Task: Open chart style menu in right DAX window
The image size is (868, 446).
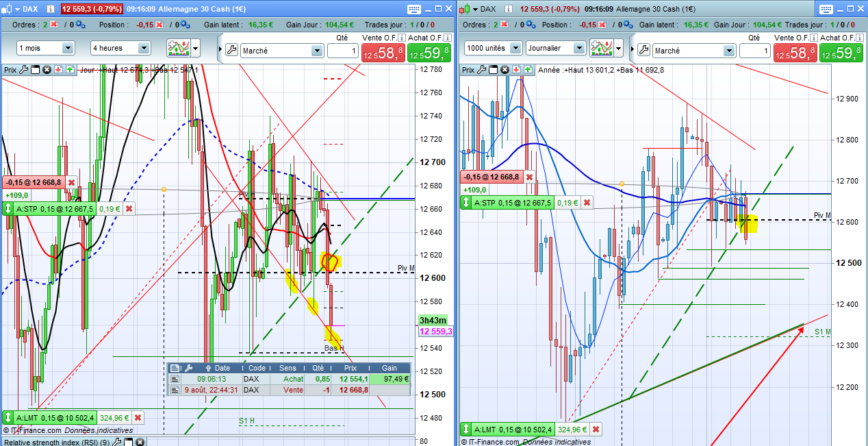Action: coord(470,9)
